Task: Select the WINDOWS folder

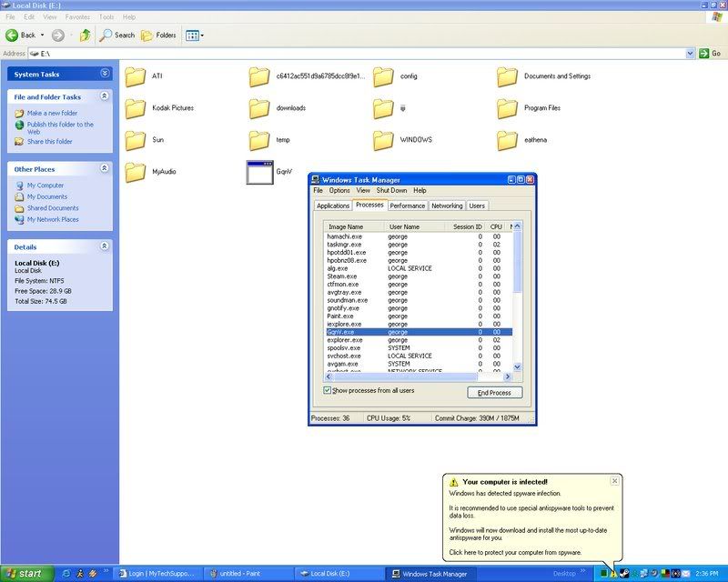Action: click(x=402, y=140)
